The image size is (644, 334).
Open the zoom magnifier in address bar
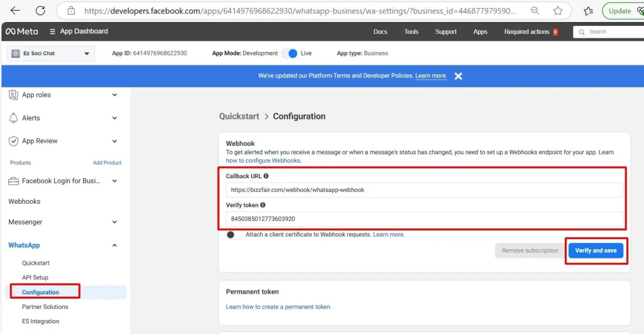point(535,11)
